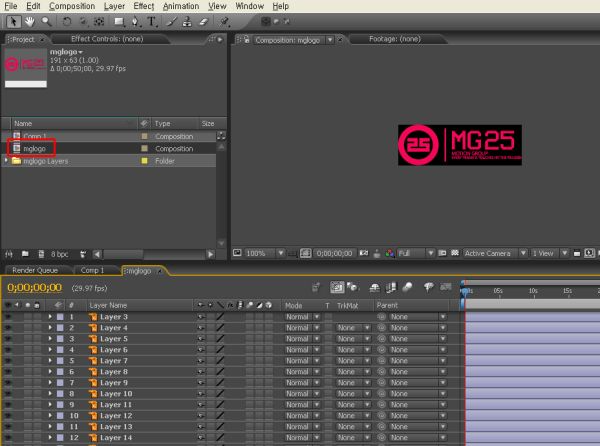
Task: Open the project flowchart view icon
Action: 221,135
